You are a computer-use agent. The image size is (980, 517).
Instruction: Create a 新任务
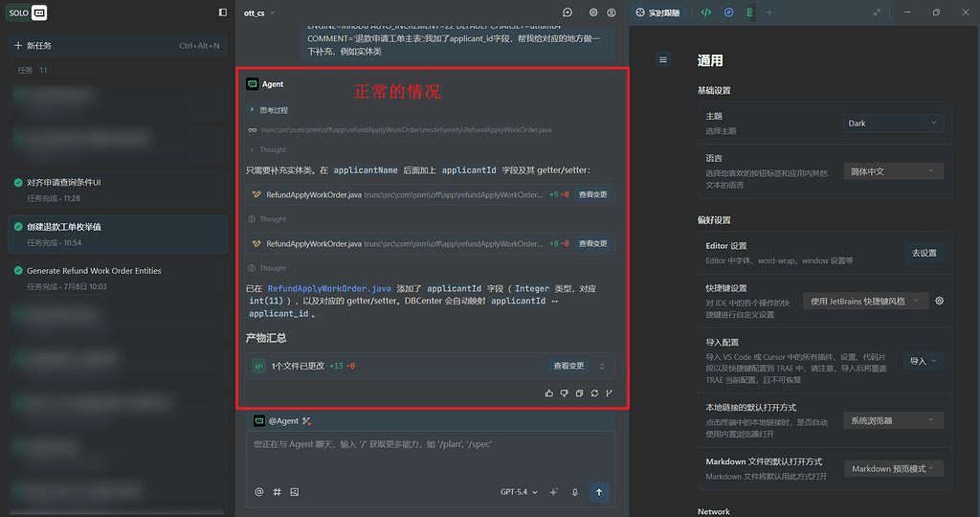(118, 46)
